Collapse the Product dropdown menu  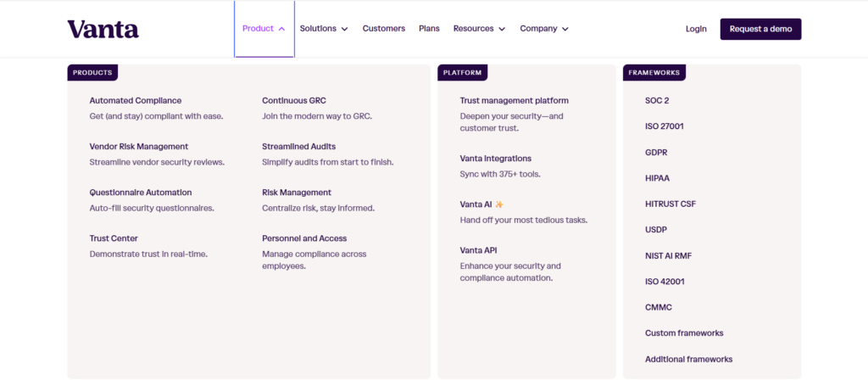[x=264, y=29]
